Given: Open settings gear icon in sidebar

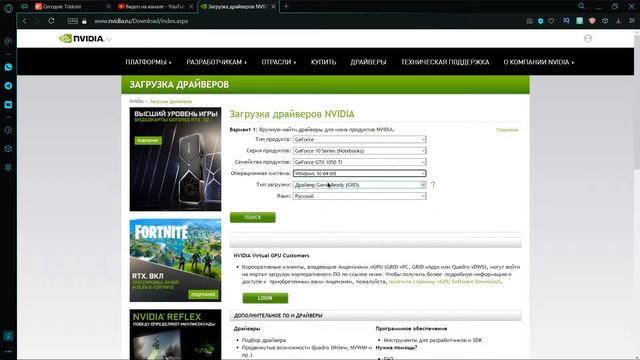Looking at the screenshot, I should [8, 167].
